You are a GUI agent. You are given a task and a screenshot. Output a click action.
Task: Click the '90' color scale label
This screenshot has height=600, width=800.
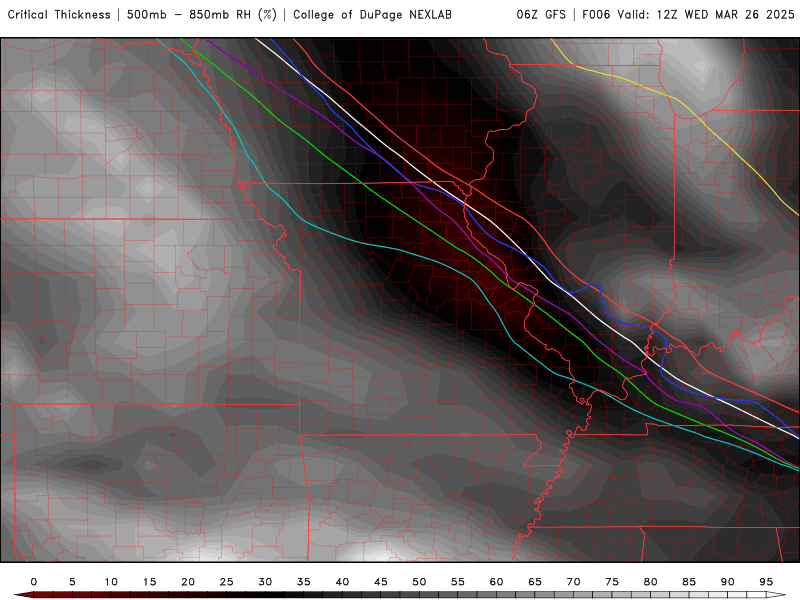728,582
